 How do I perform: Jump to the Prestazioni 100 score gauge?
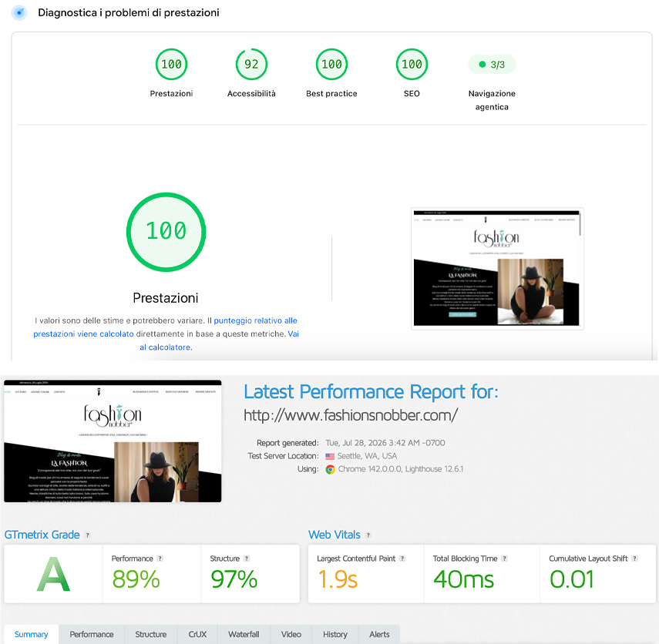[171, 64]
